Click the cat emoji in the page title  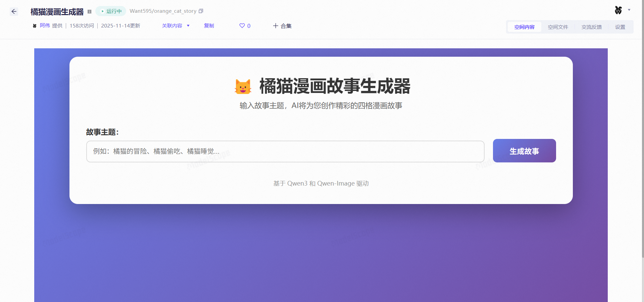click(x=243, y=86)
